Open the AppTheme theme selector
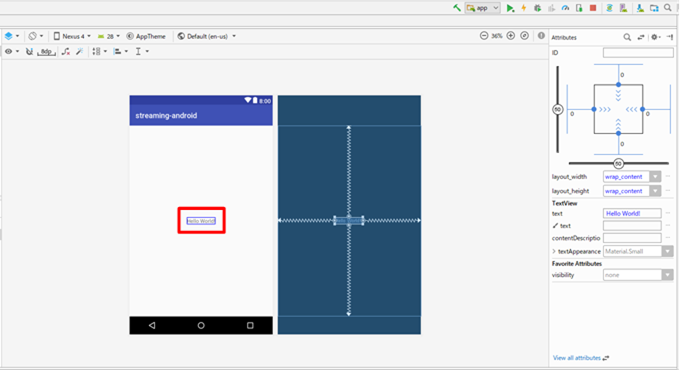 pyautogui.click(x=146, y=36)
